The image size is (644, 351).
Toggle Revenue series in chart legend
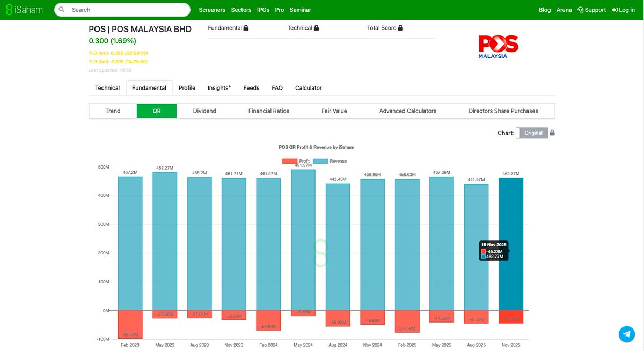[x=330, y=161]
